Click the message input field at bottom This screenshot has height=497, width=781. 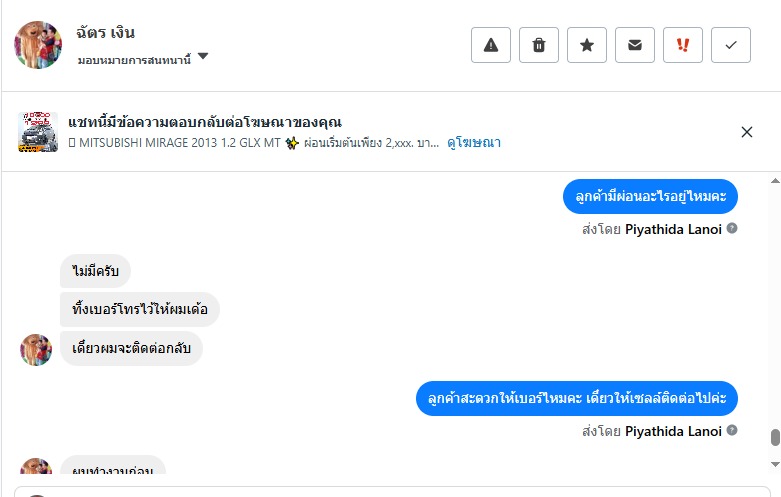click(400, 490)
